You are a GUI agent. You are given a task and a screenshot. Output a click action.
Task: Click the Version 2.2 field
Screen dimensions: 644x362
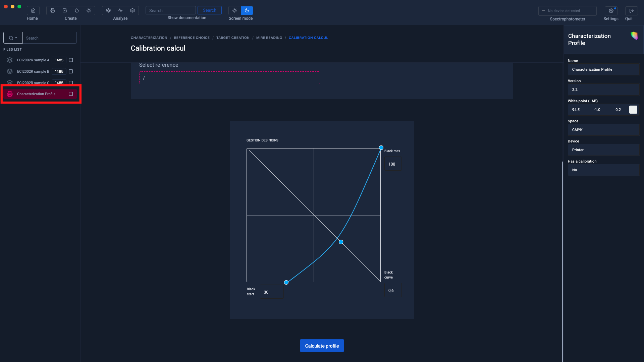click(603, 89)
